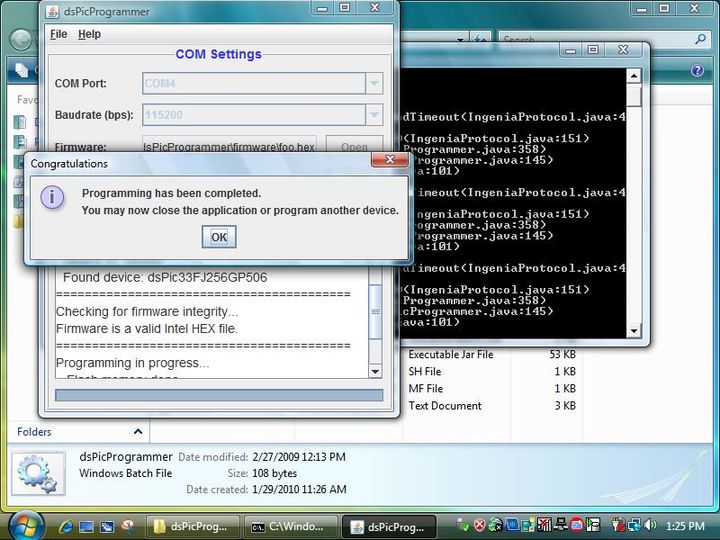Open the Help menu in dsPicProgrammer
The height and width of the screenshot is (540, 720).
(x=89, y=34)
